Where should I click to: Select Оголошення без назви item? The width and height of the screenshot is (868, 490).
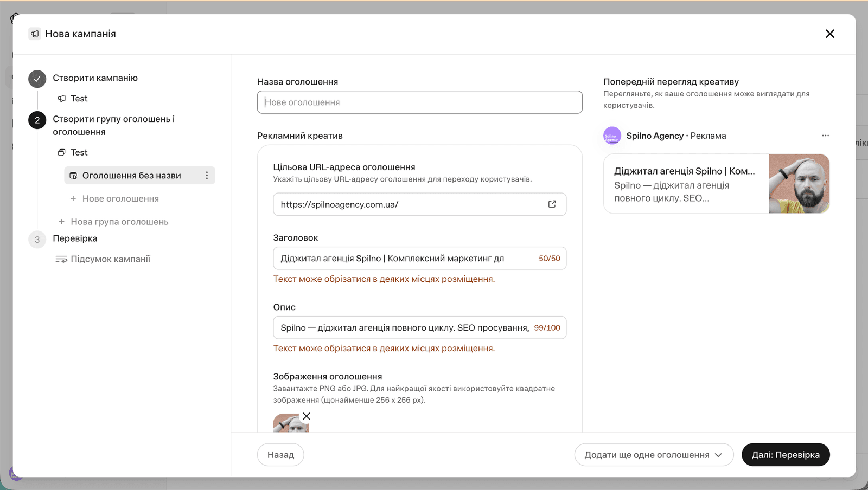click(139, 175)
